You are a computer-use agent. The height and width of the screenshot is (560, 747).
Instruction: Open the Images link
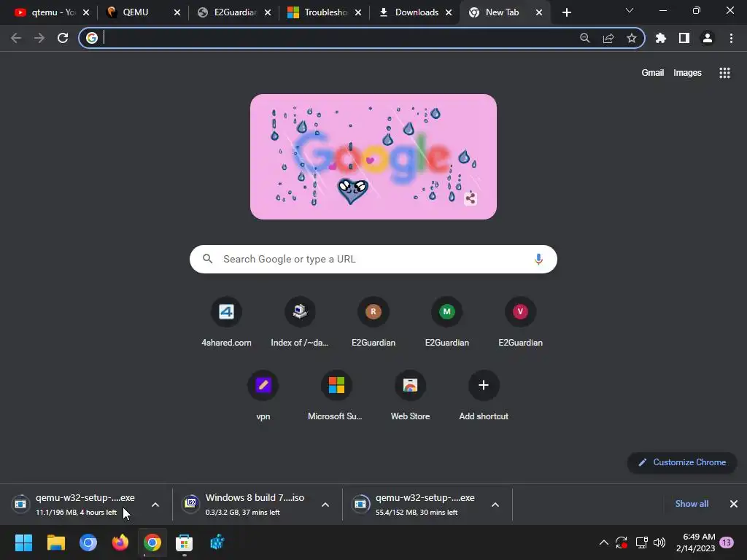pos(687,73)
